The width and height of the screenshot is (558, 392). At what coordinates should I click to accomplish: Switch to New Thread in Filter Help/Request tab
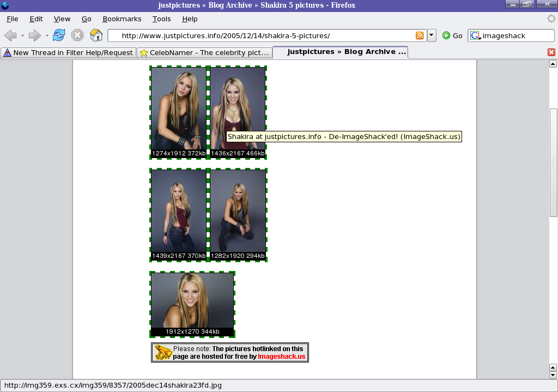click(68, 52)
